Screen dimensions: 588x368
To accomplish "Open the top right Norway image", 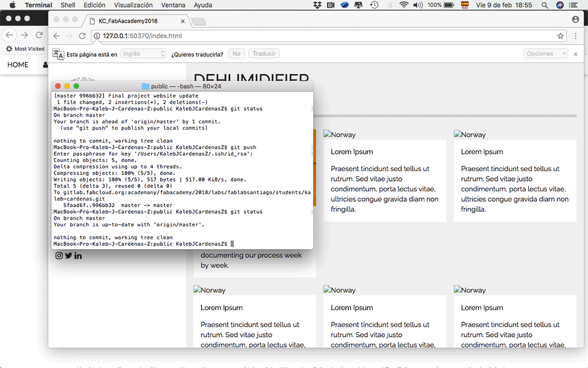I will click(469, 135).
